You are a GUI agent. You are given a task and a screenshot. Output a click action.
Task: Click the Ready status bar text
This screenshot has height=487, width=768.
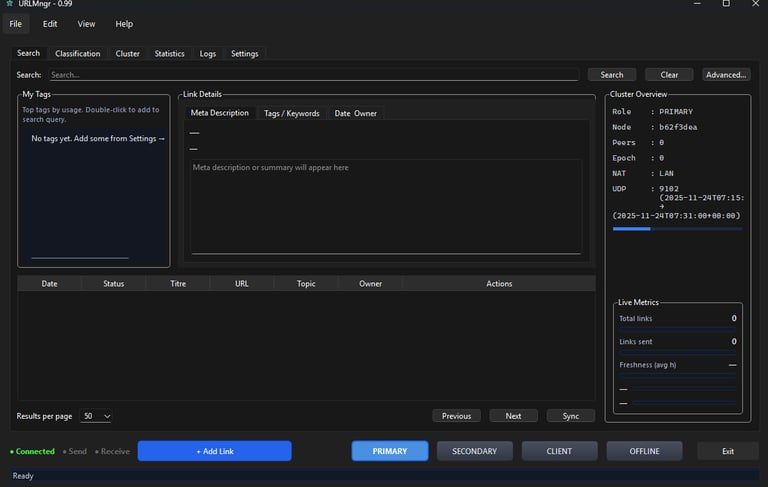click(23, 476)
